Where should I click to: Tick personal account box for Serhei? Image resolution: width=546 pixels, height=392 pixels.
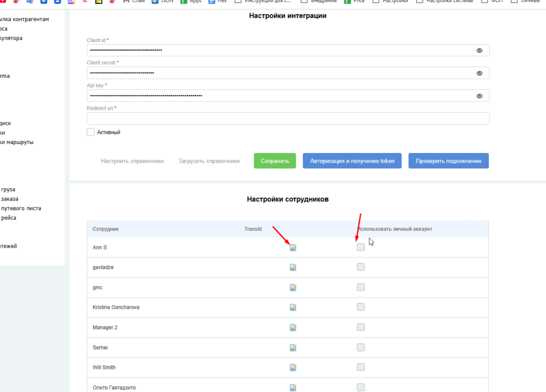(x=361, y=347)
